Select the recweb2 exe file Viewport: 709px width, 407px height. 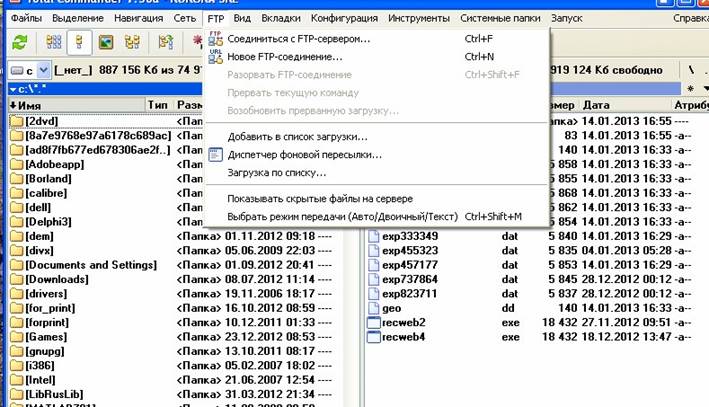tap(405, 323)
